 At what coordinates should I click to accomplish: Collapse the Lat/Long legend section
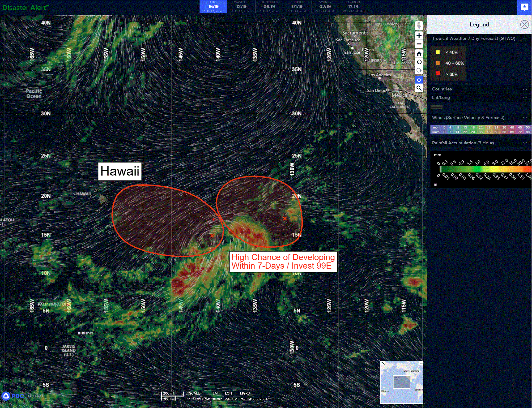coord(525,98)
